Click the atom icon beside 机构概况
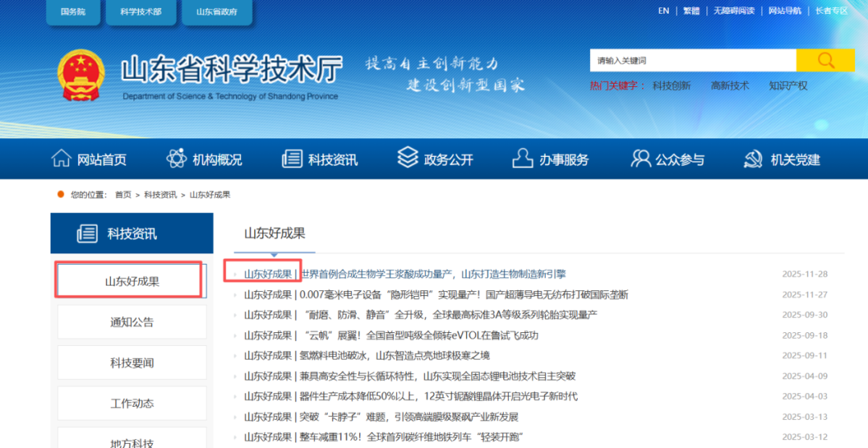 [177, 158]
